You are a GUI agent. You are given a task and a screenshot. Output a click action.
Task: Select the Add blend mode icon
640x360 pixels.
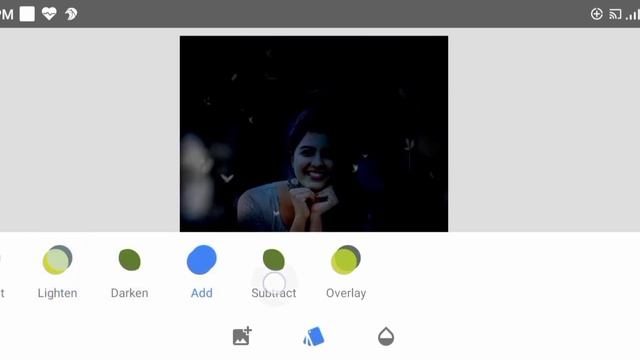pyautogui.click(x=202, y=260)
